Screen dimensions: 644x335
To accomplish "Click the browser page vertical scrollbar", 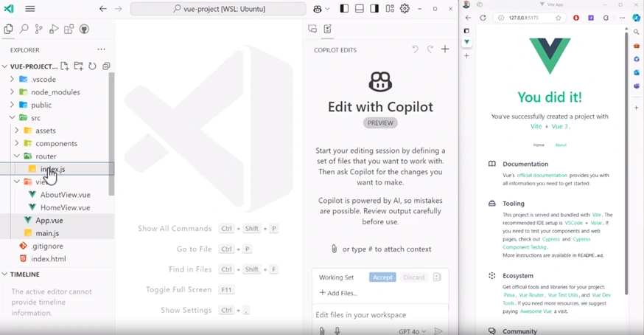I will pyautogui.click(x=626, y=165).
